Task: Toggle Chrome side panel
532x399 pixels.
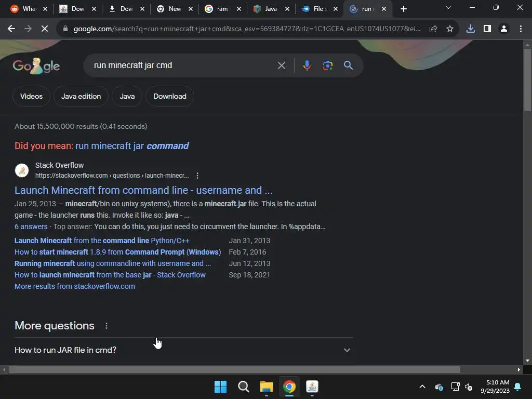Action: (487, 29)
